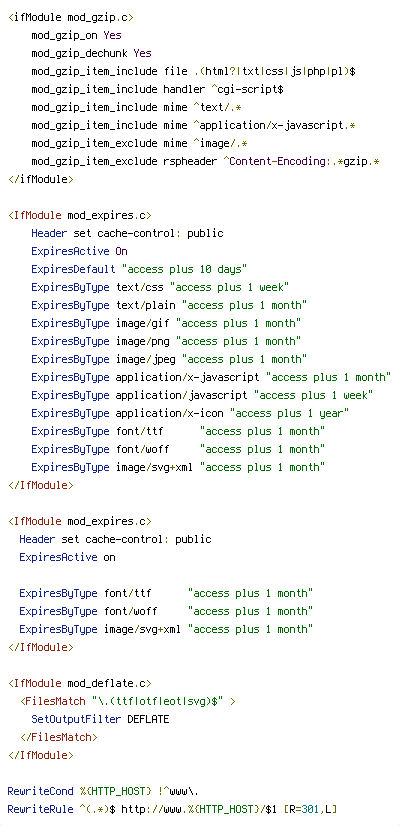Click the ExpiresByType image/jpeg line
Screen dimensions: 400x826
click(169, 359)
